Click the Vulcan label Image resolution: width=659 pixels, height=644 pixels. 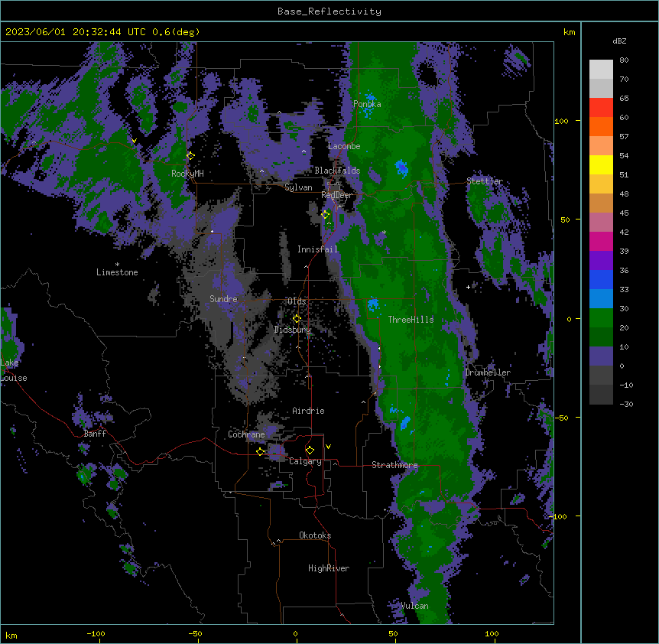(415, 606)
